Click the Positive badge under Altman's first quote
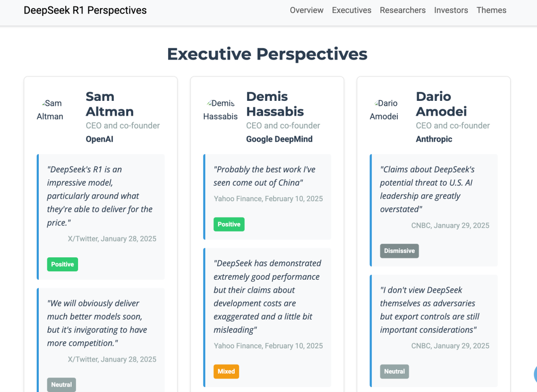 pos(63,264)
